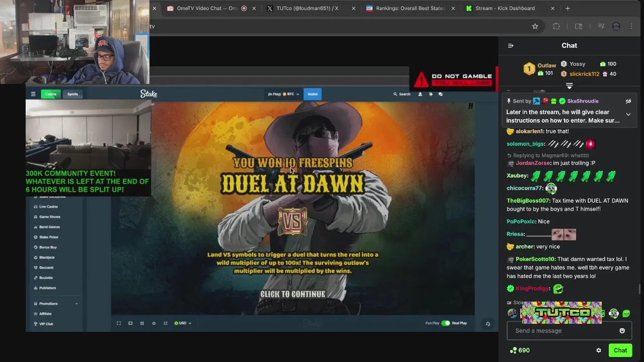Viewport: 644px width, 362px height.
Task: Open the Stake hamburger menu
Action: pos(33,94)
